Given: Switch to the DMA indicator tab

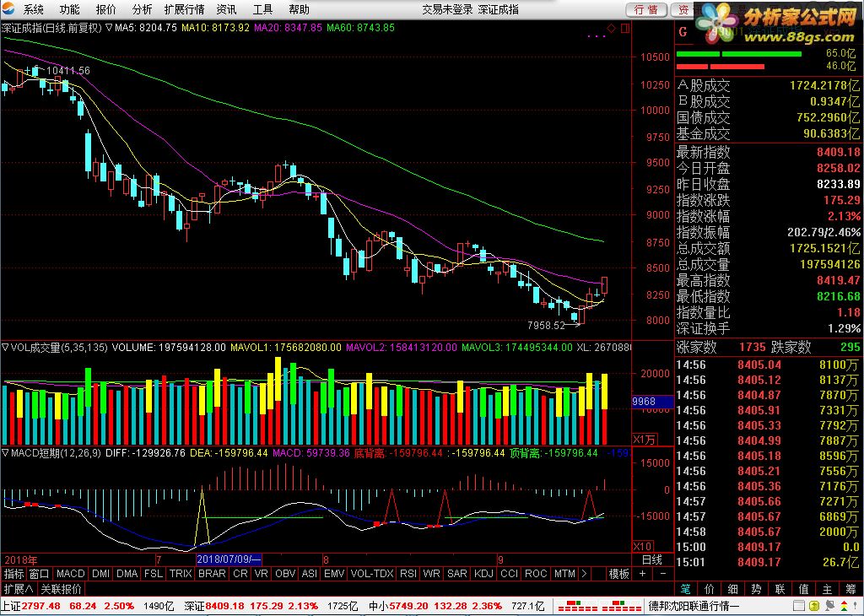Looking at the screenshot, I should [x=127, y=574].
